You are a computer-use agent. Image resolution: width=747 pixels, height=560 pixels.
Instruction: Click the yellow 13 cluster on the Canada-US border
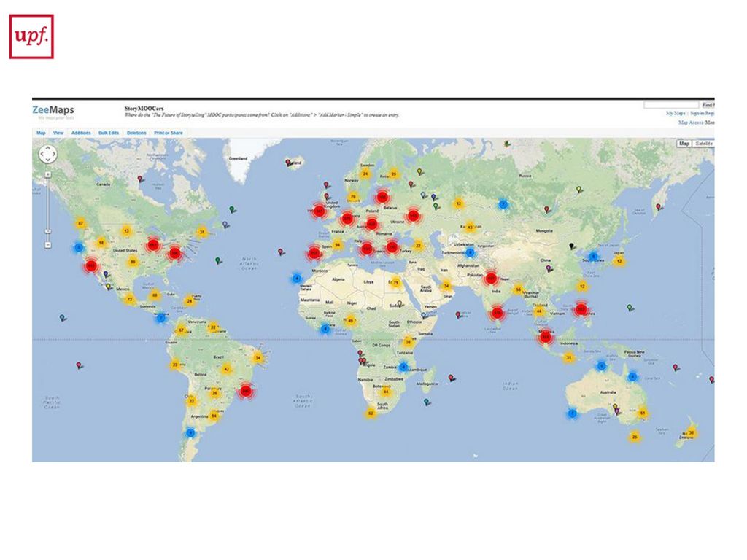(126, 231)
